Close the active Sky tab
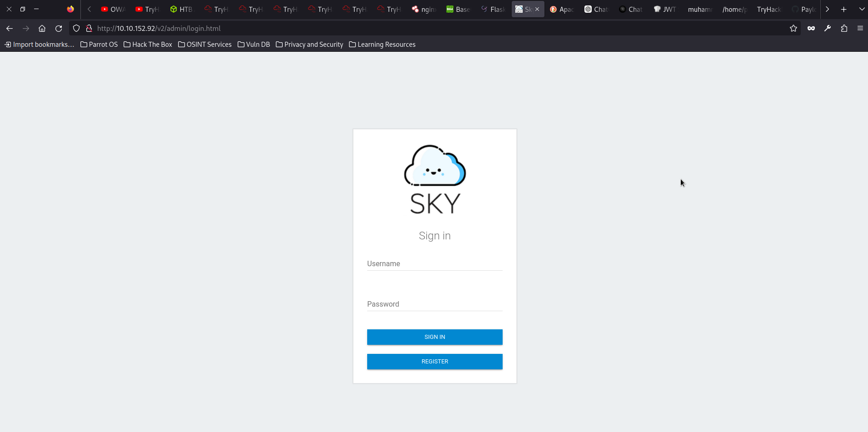Viewport: 868px width, 432px height. click(x=537, y=9)
